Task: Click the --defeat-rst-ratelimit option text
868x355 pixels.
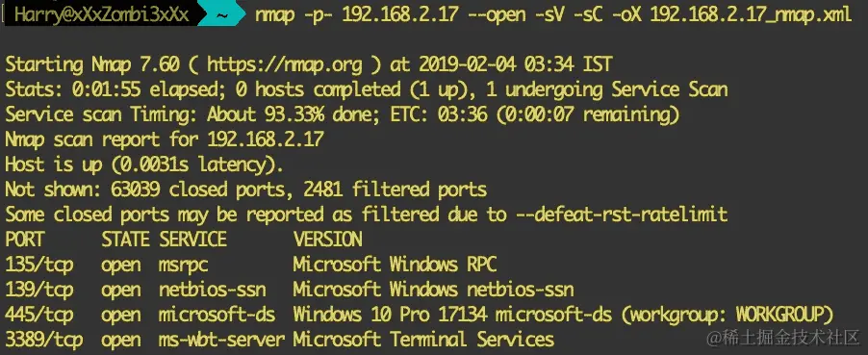Action: [x=622, y=215]
